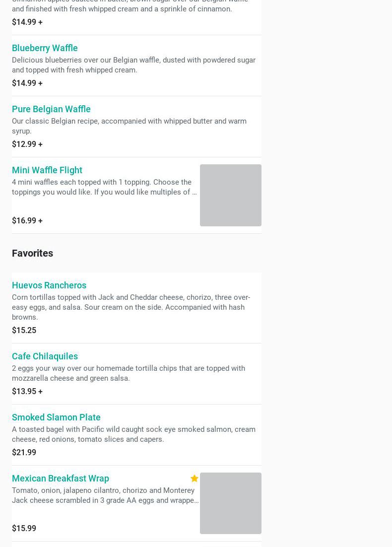Choose Huevos Rancheros from Favorites
Viewport: 392px width, 547px height.
tap(49, 285)
